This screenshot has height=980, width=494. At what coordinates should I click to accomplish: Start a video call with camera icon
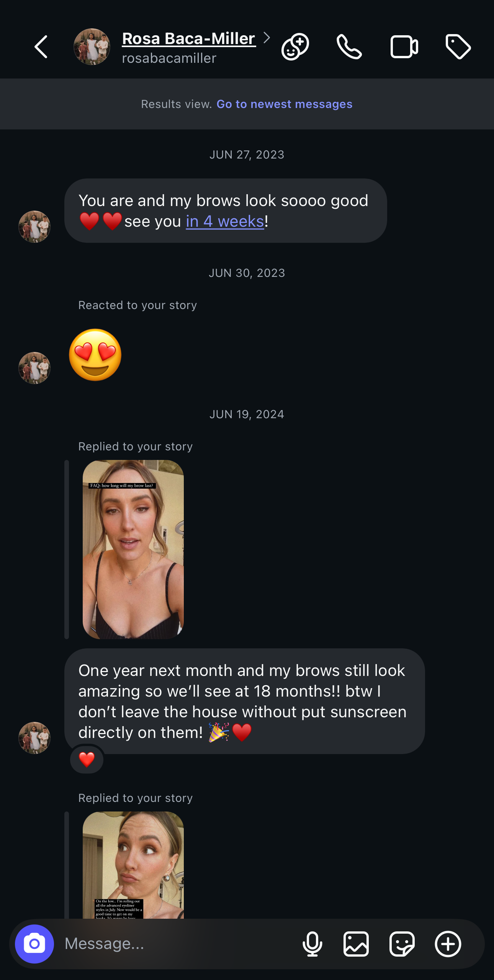[x=404, y=47]
